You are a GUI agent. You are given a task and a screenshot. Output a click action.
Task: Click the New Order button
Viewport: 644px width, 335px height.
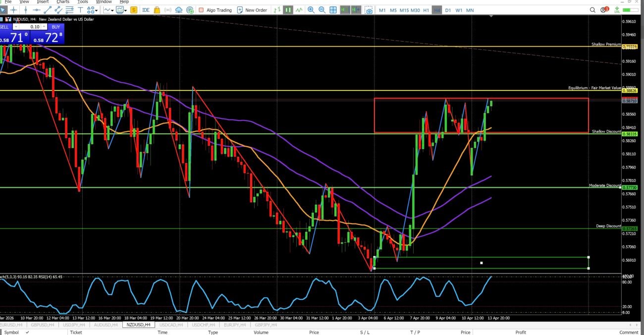(252, 10)
